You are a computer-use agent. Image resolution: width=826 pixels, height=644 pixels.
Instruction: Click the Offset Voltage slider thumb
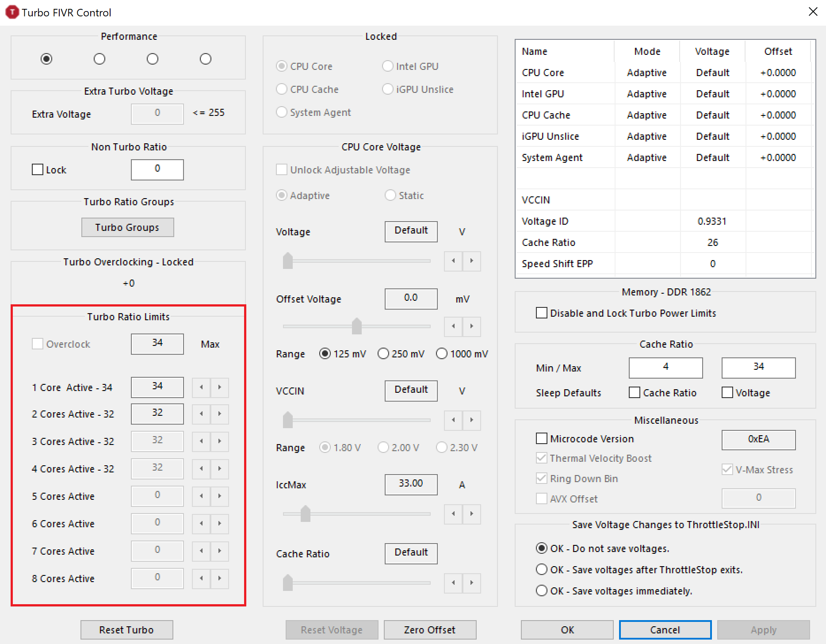(357, 326)
